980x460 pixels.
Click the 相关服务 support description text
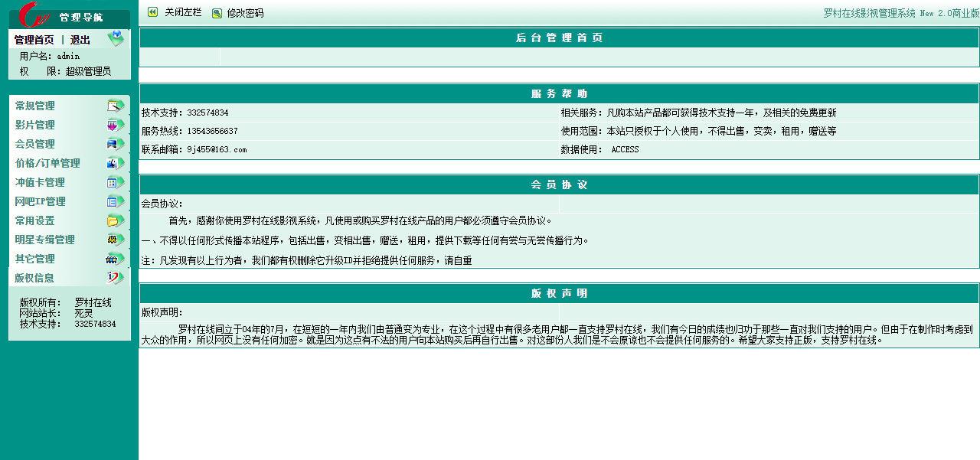(x=699, y=113)
